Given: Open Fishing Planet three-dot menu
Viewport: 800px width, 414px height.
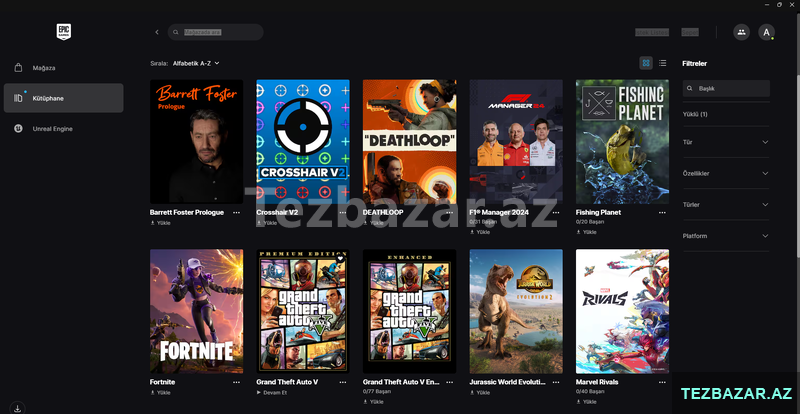Looking at the screenshot, I should point(662,212).
